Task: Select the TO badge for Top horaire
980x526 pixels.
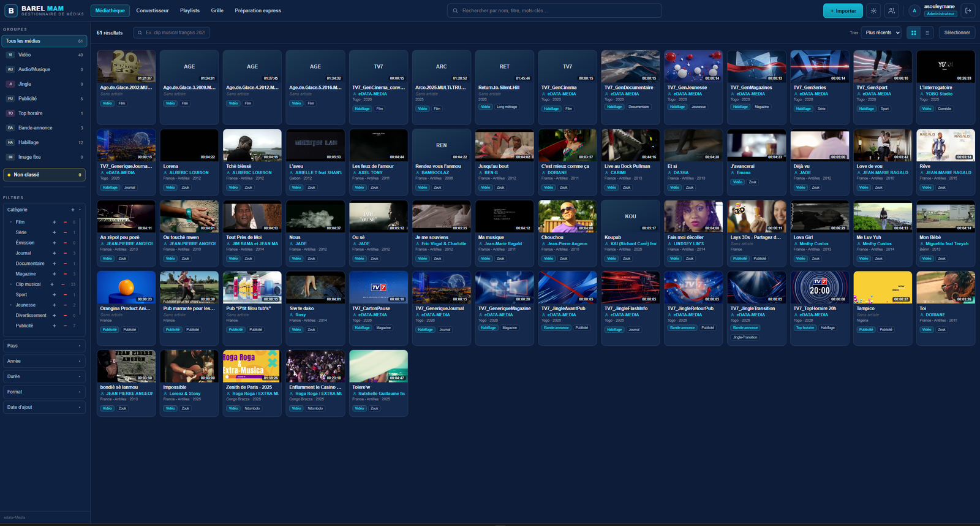Action: (10, 113)
